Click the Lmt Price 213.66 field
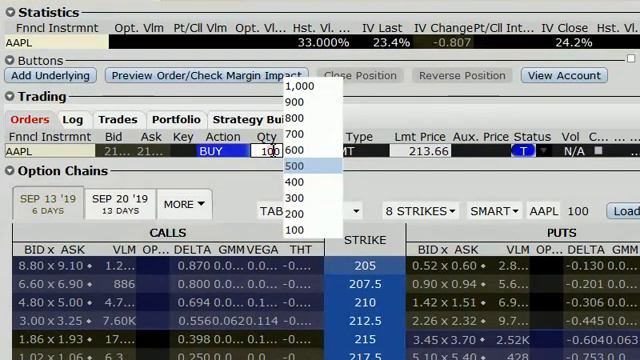Image resolution: width=640 pixels, height=360 pixels. 420,151
